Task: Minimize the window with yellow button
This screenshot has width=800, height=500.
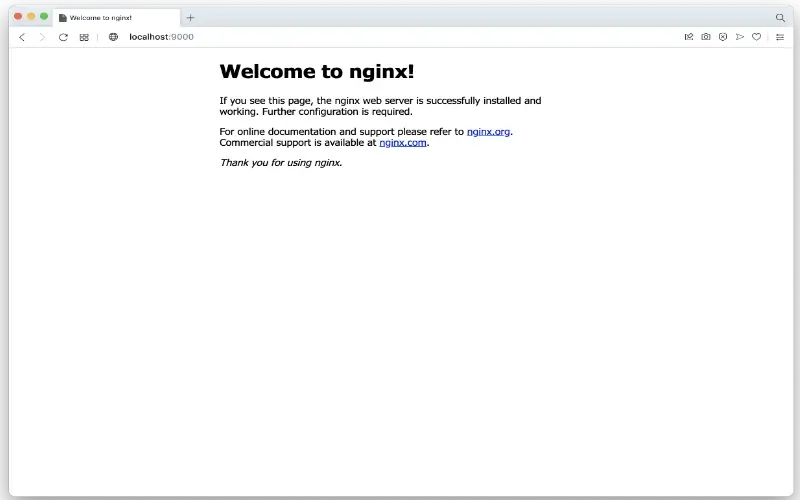Action: tap(31, 17)
